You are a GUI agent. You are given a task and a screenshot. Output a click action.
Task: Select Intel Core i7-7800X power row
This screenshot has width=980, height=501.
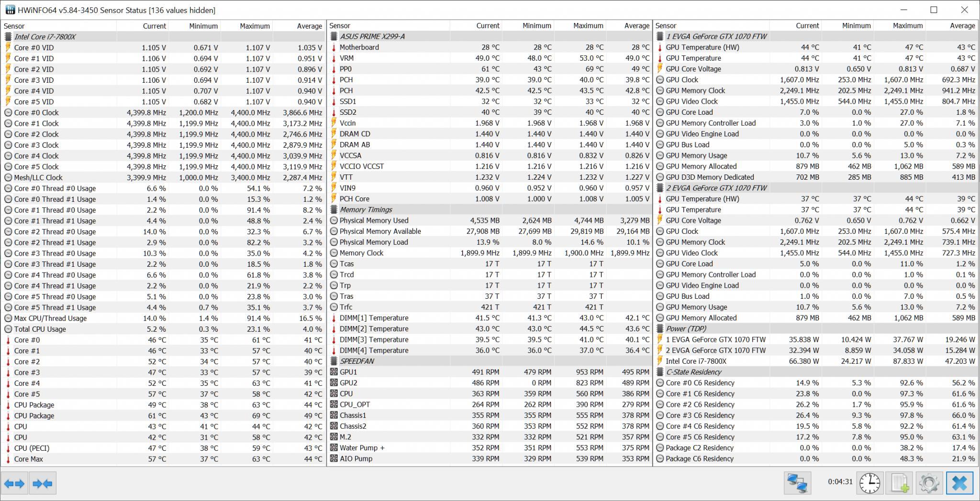(816, 361)
